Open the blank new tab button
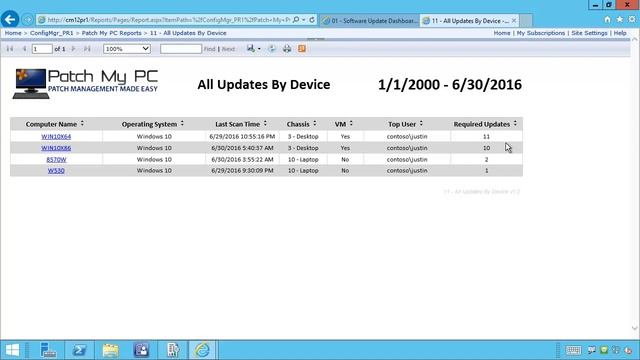The height and width of the screenshot is (360, 640). (x=526, y=20)
